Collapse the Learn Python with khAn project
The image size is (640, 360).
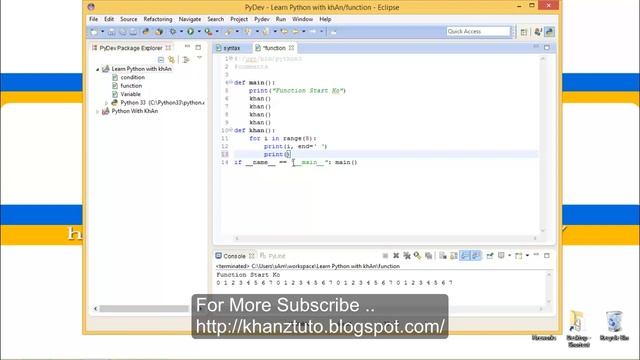pos(98,69)
